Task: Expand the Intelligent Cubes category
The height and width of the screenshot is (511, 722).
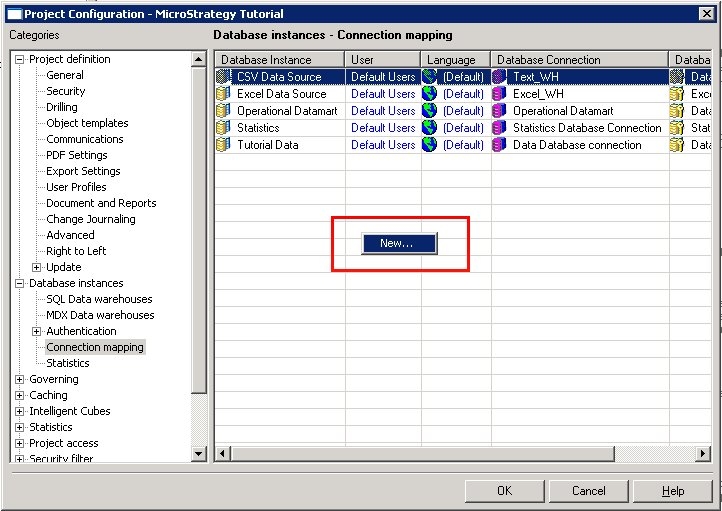Action: coord(19,411)
